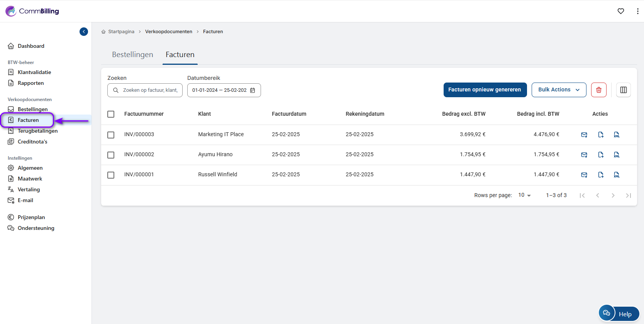Tick the checkbox for Ayumu Hirano invoice
Viewport: 644px width, 324px height.
(111, 155)
